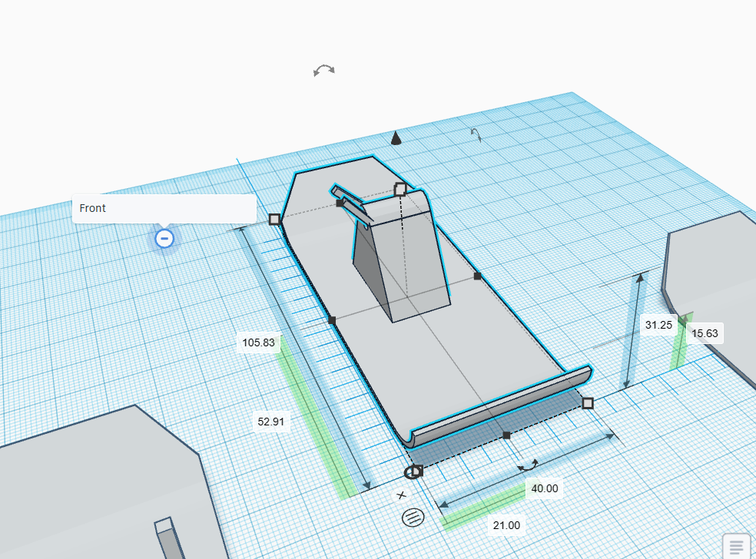This screenshot has height=559, width=756.
Task: Edit the 15.63 elevation value
Action: (x=705, y=333)
